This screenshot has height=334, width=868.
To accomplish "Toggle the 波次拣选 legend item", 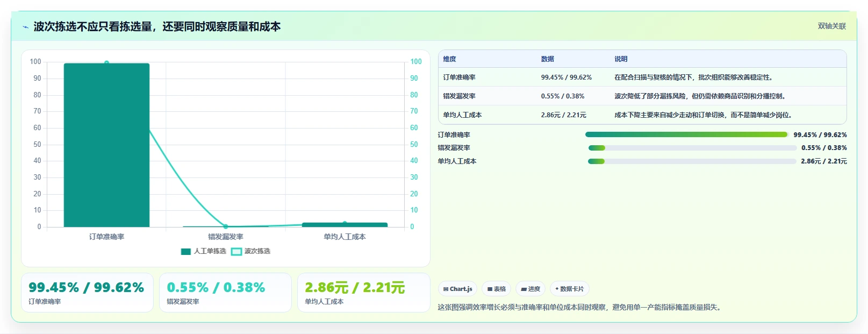I will point(251,251).
